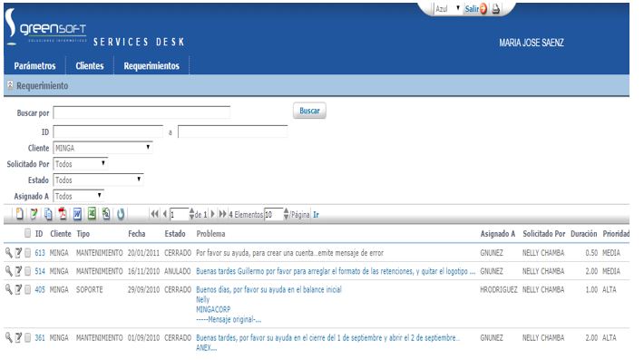Edit requirement 613 using the pencil icon
This screenshot has height=360, width=644.
click(x=18, y=253)
